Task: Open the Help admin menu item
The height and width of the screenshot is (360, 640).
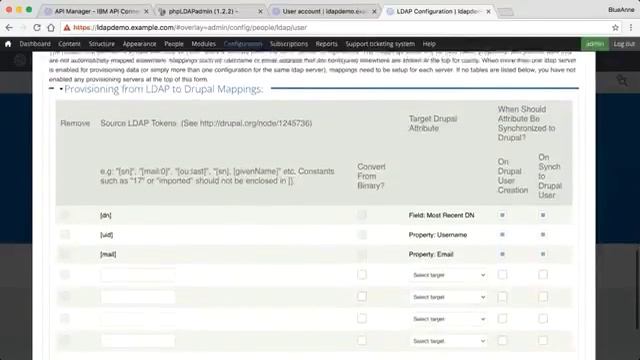Action: (x=429, y=44)
